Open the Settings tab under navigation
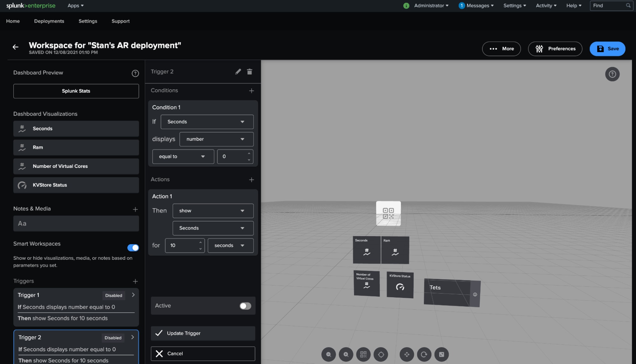The image size is (636, 364). click(88, 21)
